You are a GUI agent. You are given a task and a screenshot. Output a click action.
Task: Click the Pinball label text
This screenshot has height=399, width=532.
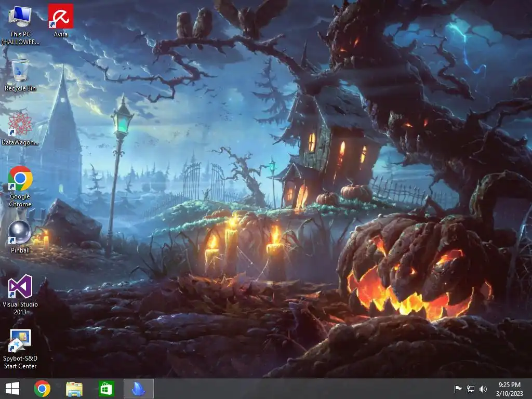(20, 250)
